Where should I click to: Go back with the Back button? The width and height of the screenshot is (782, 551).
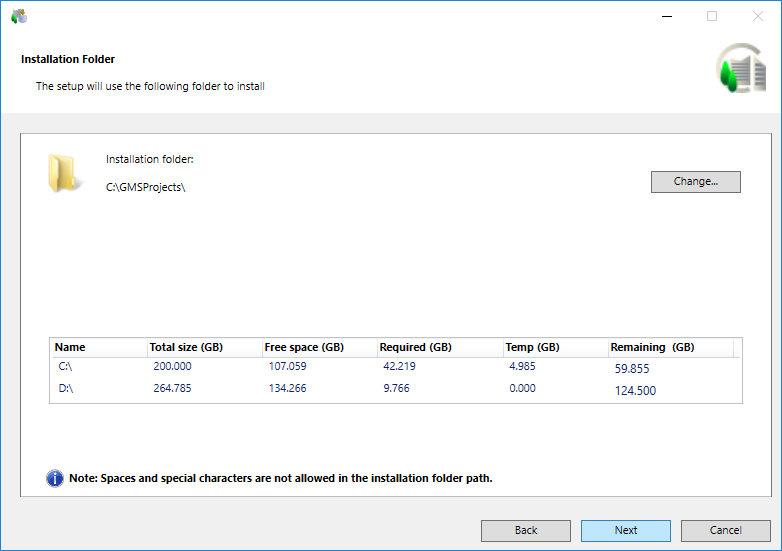point(525,530)
